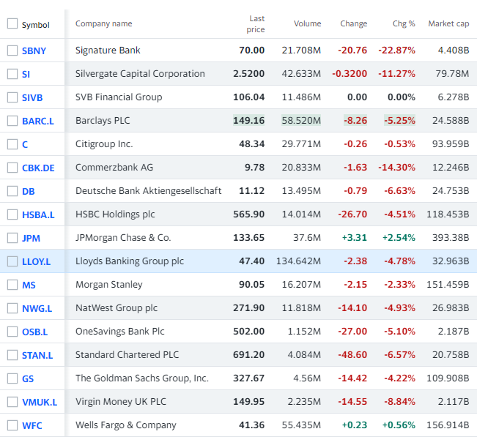This screenshot has height=448, width=477.
Task: Open the OSB.L ticker link
Action: click(x=35, y=332)
